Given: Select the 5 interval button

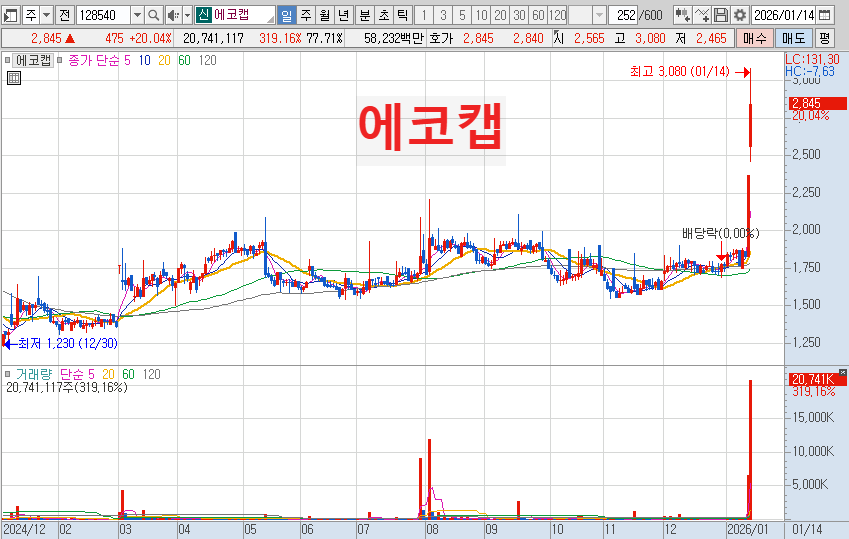Looking at the screenshot, I should point(462,15).
